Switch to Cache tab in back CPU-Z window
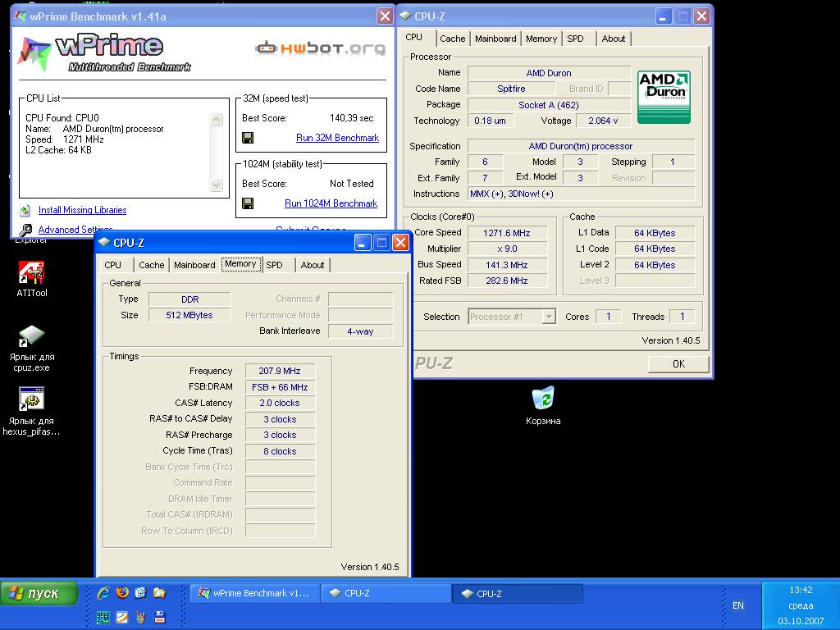The image size is (840, 630). pyautogui.click(x=452, y=39)
